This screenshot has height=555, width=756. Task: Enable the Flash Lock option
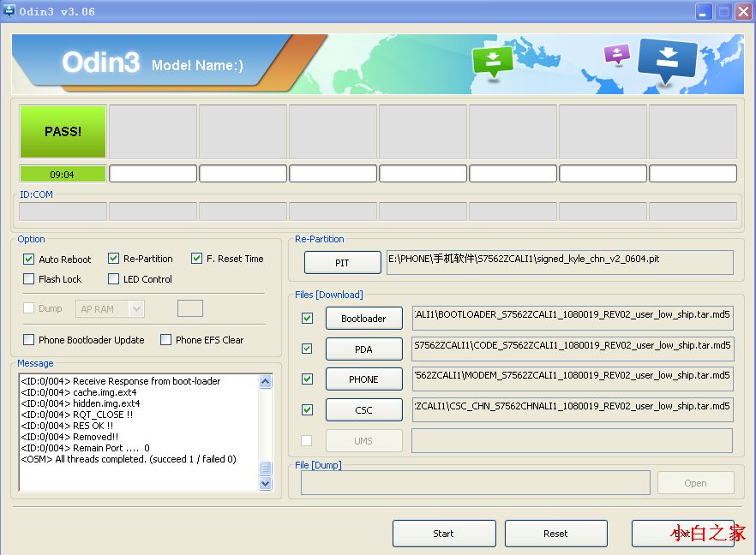(28, 279)
